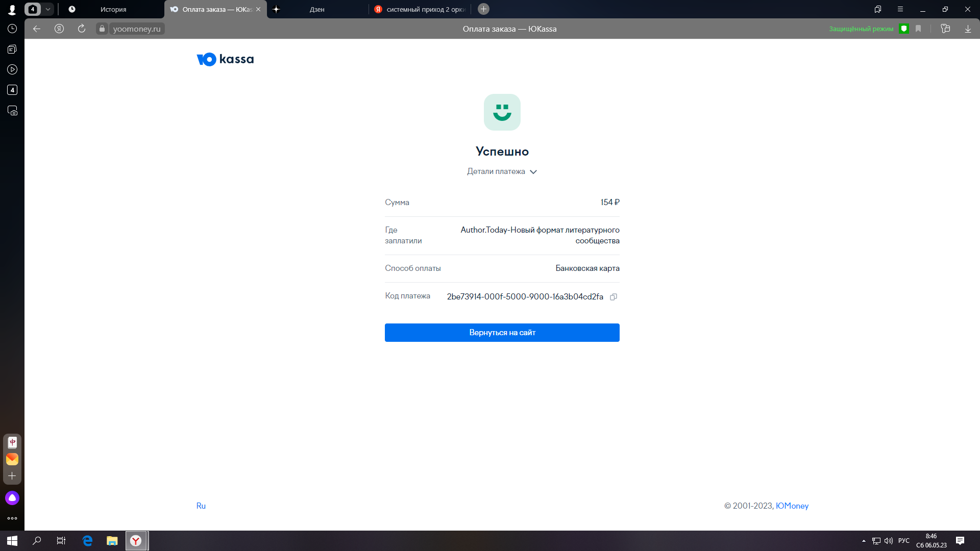Open the Alice voice assistant icon
This screenshot has height=551, width=980.
pyautogui.click(x=12, y=498)
